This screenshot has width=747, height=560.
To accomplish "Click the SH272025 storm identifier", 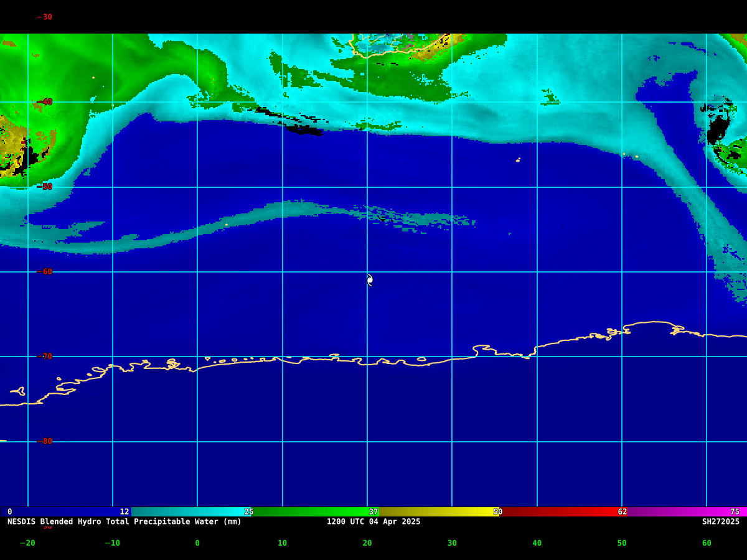I will click(721, 521).
